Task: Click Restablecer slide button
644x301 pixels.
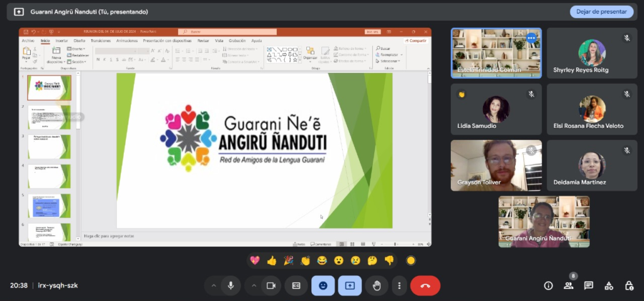Action: click(77, 55)
